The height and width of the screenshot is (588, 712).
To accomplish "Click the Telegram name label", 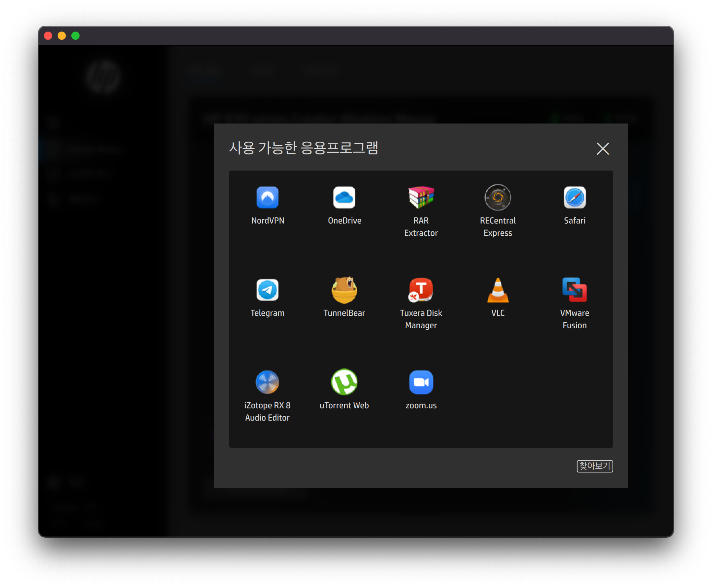I will 268,313.
